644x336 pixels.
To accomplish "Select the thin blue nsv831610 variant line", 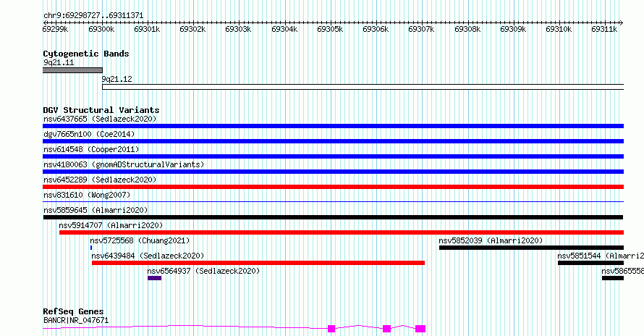I will [333, 202].
